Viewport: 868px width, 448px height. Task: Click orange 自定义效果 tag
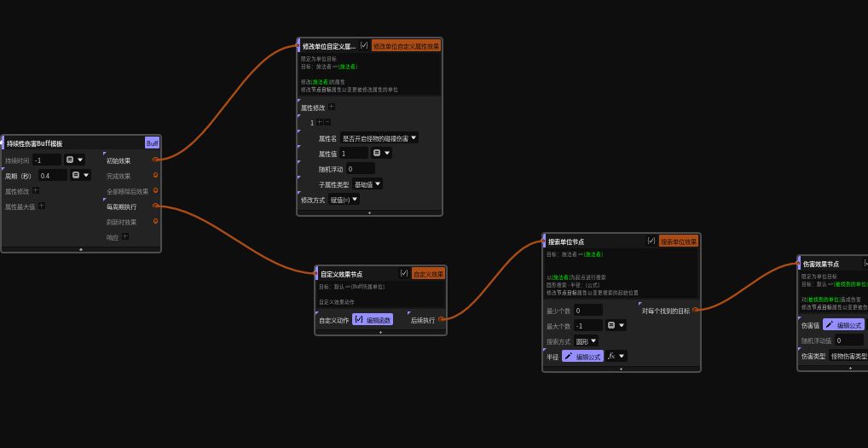[x=429, y=274]
